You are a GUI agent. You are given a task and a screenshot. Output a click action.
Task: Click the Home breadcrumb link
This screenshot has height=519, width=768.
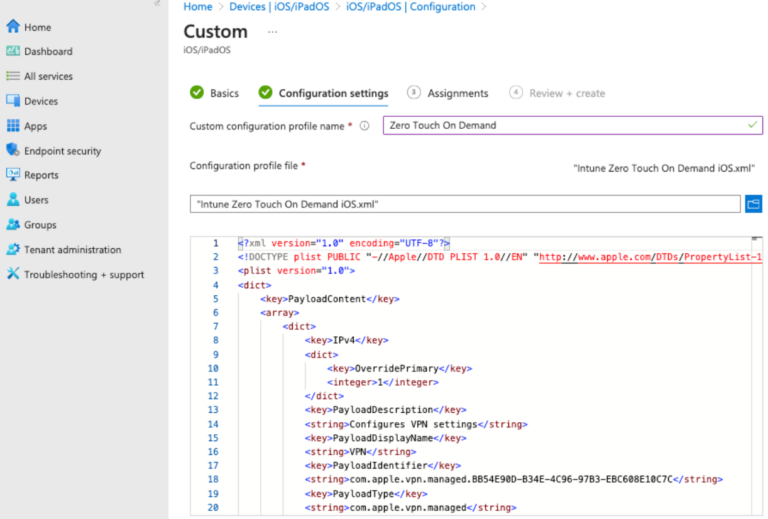[x=198, y=7]
